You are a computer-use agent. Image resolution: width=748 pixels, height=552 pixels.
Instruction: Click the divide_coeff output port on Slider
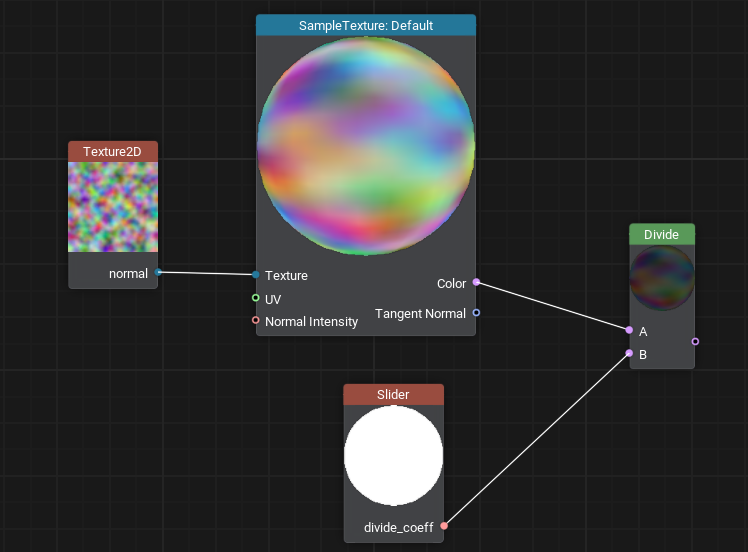444,525
